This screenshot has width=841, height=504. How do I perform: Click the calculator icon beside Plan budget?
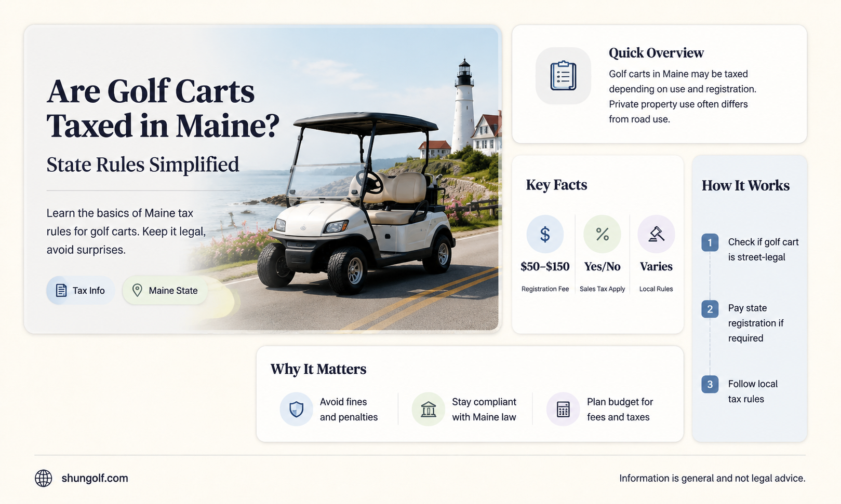pyautogui.click(x=563, y=409)
